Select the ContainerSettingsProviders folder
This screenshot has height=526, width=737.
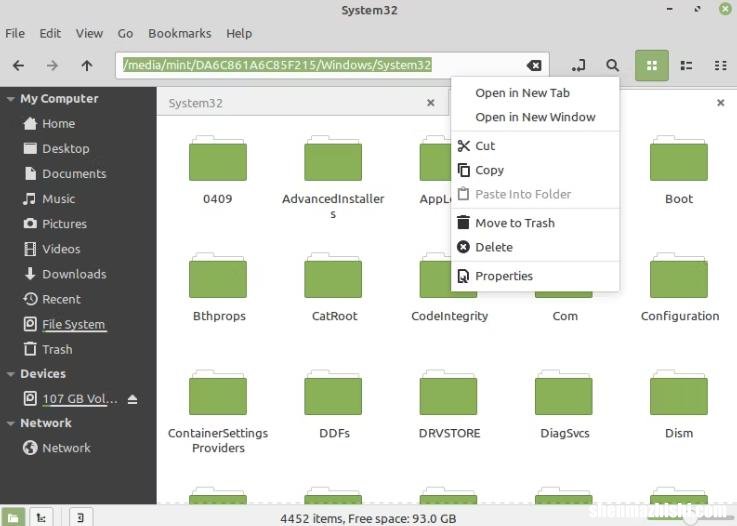(x=218, y=412)
